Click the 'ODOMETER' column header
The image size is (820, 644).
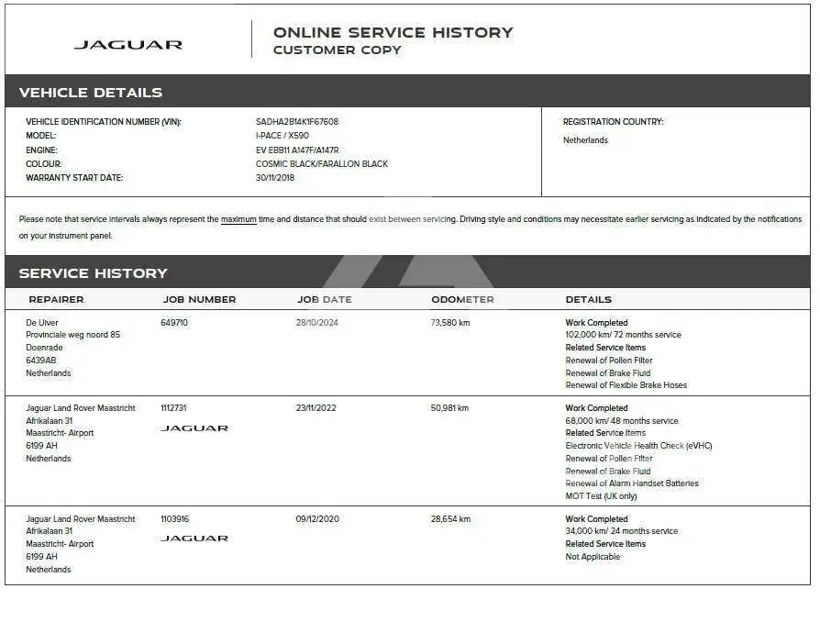pyautogui.click(x=462, y=300)
